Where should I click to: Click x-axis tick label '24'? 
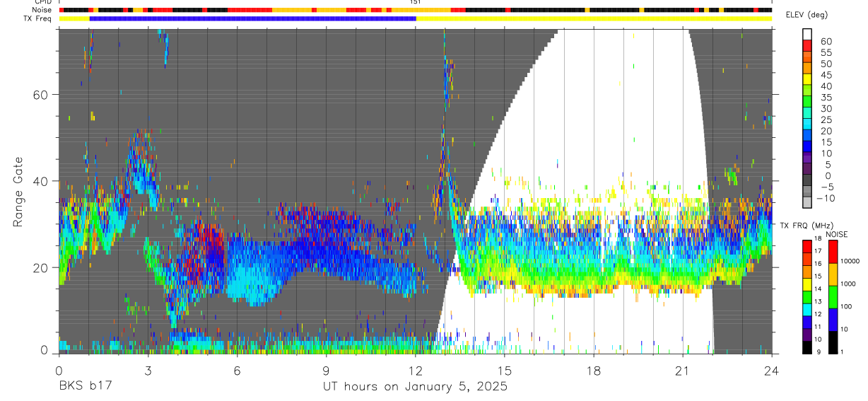click(x=772, y=371)
